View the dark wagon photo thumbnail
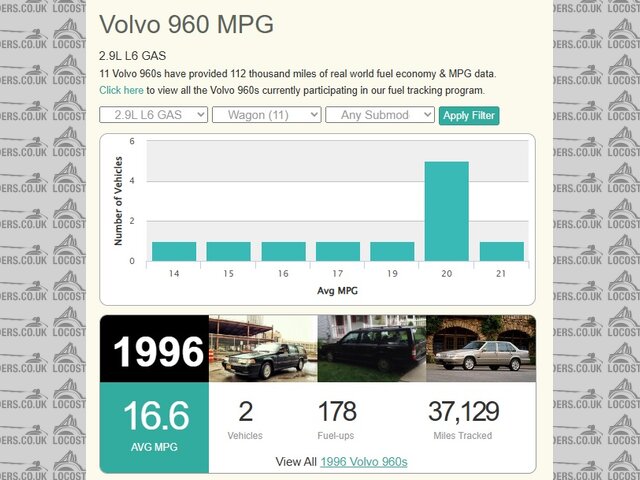The image size is (640, 480). click(371, 349)
